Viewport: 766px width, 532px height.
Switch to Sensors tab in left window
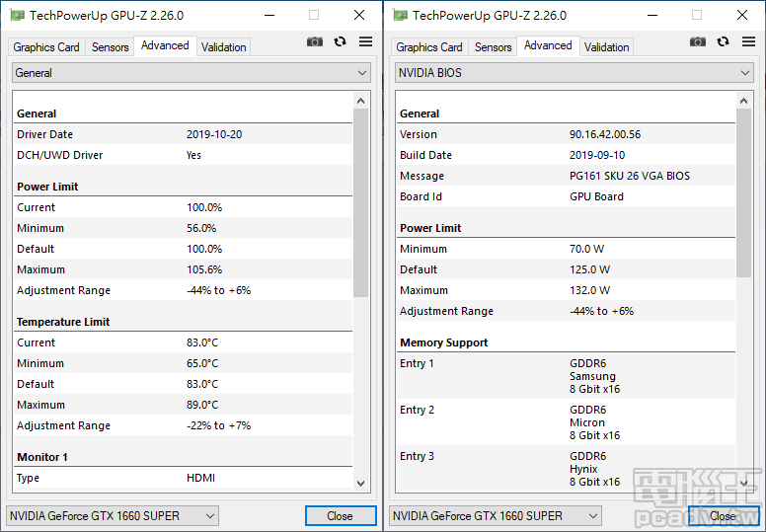coord(111,47)
